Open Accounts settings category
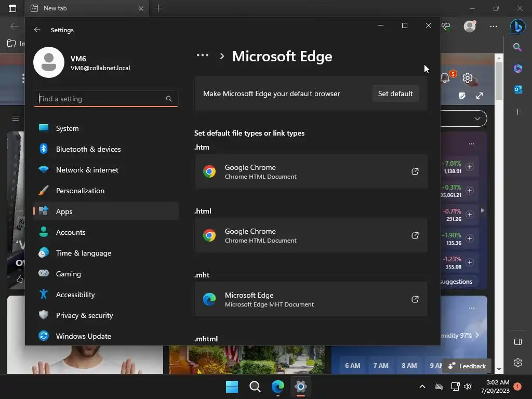This screenshot has width=532, height=399. [106, 232]
